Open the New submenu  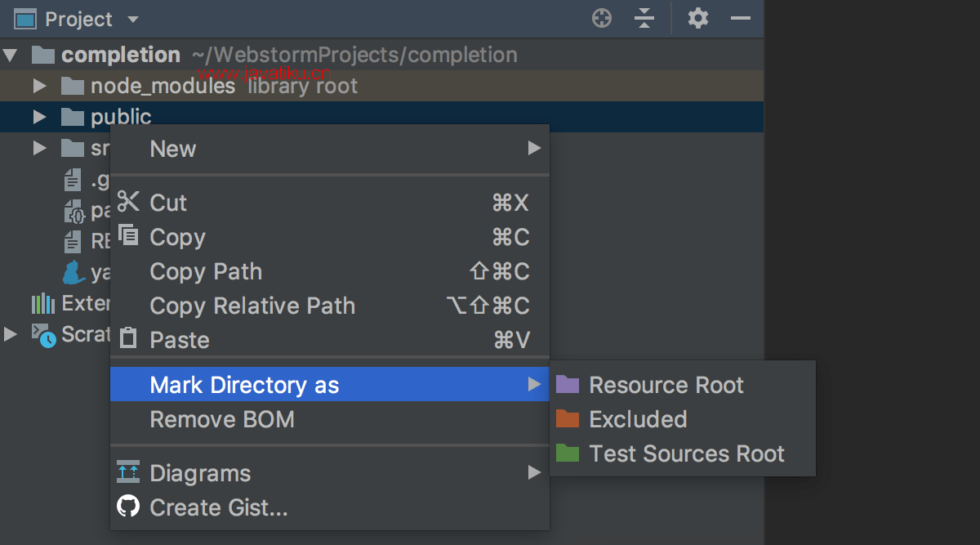pos(330,149)
